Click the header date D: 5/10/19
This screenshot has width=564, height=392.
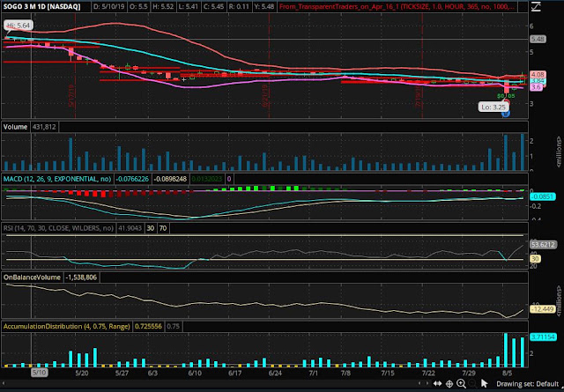(x=108, y=6)
